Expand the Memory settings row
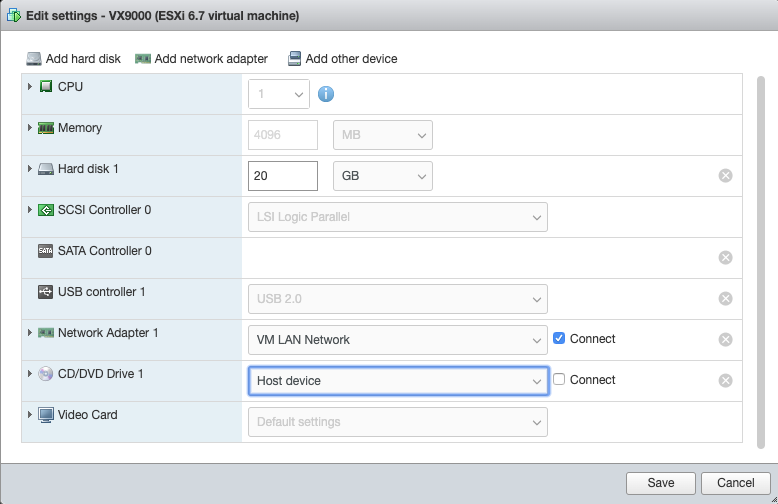778x504 pixels. [x=30, y=128]
